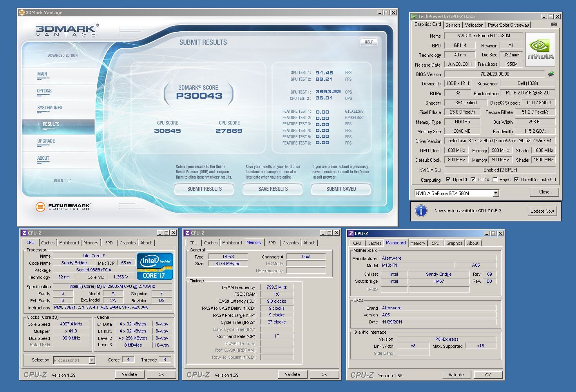Click the BIOS Date field 11/29/2011
Viewport: 576px width, 392px height.
438,322
